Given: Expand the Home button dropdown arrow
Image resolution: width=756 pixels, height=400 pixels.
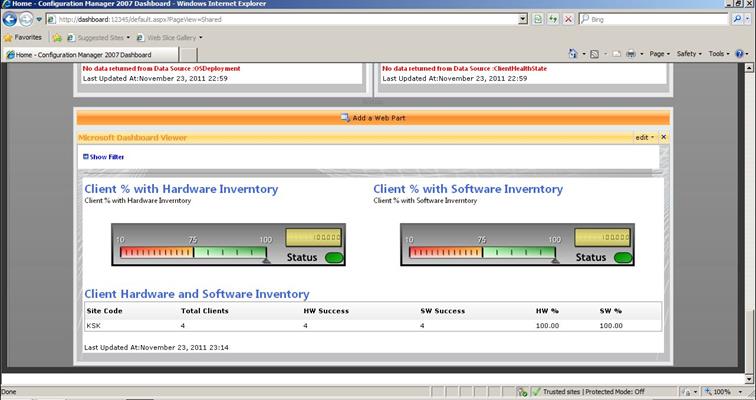Looking at the screenshot, I should 583,54.
